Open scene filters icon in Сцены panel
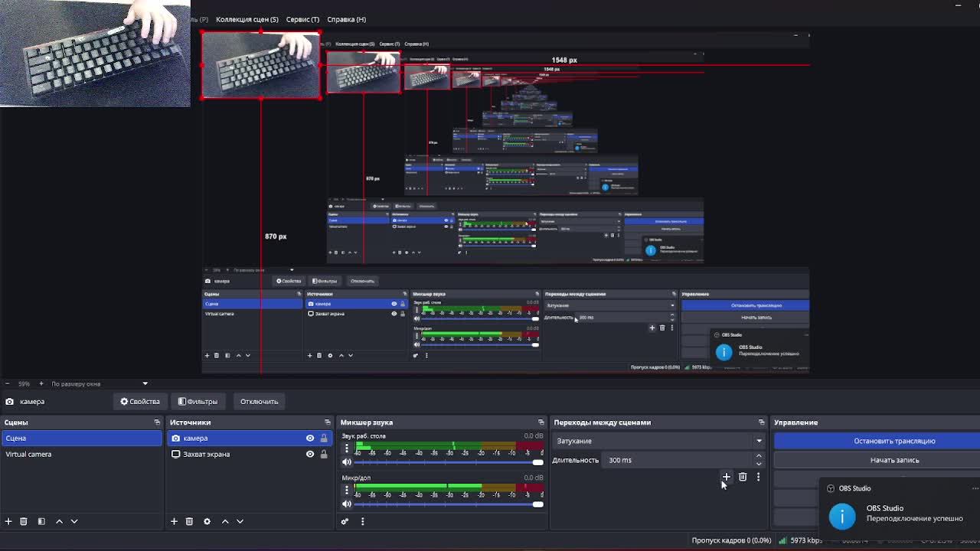 (41, 521)
